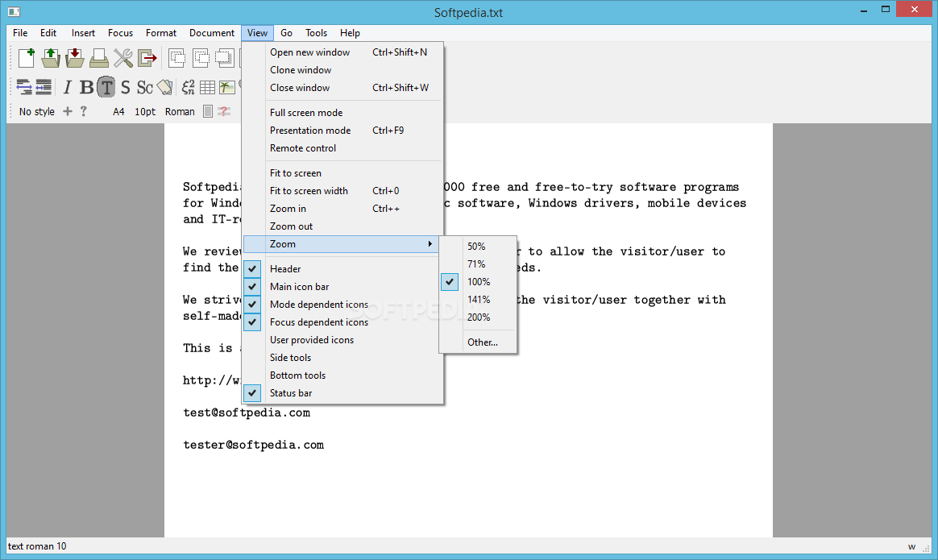Open the Help menu
Image resolution: width=938 pixels, height=560 pixels.
tap(350, 33)
